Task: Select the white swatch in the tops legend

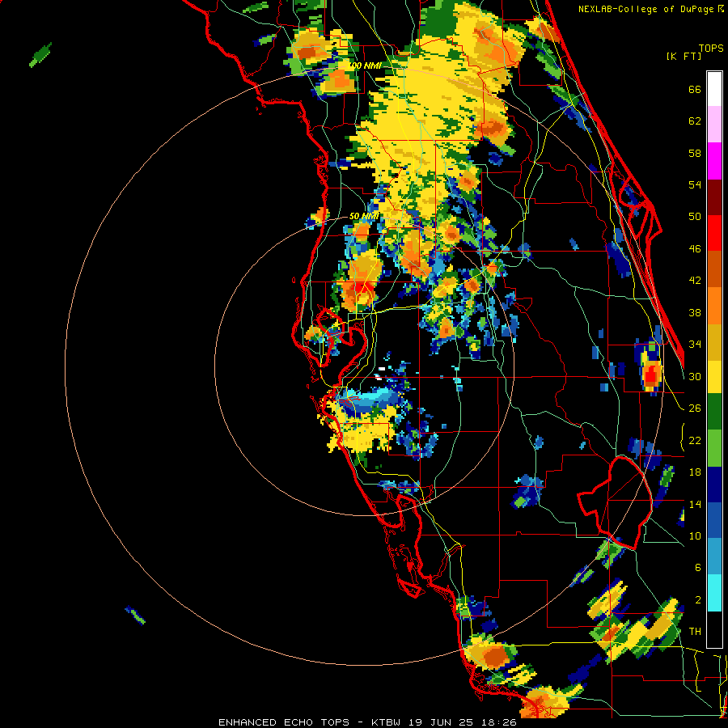Action: tap(714, 89)
